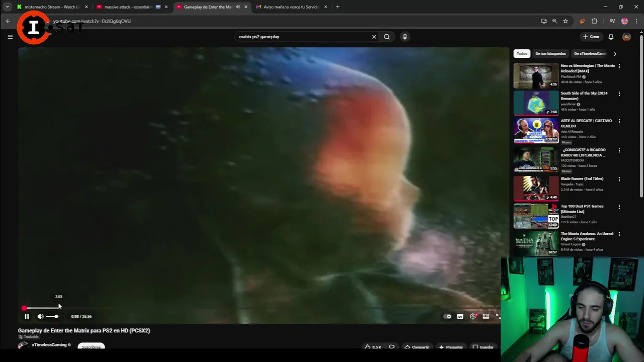Open the tab search dropdown arrow
The width and height of the screenshot is (644, 362).
click(7, 7)
